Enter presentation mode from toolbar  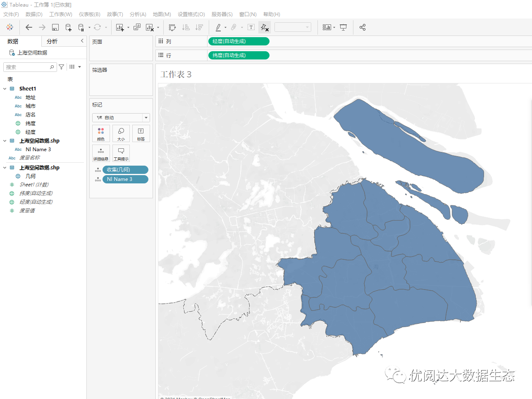click(343, 27)
